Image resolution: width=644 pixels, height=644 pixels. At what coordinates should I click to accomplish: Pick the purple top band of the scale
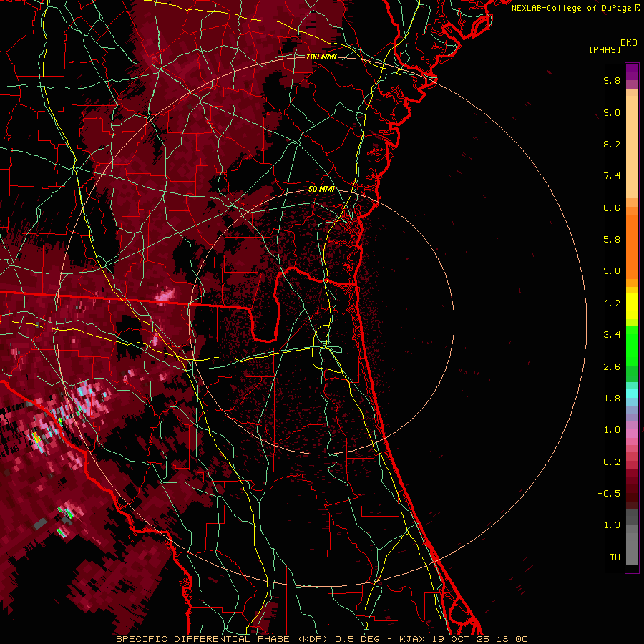(632, 72)
